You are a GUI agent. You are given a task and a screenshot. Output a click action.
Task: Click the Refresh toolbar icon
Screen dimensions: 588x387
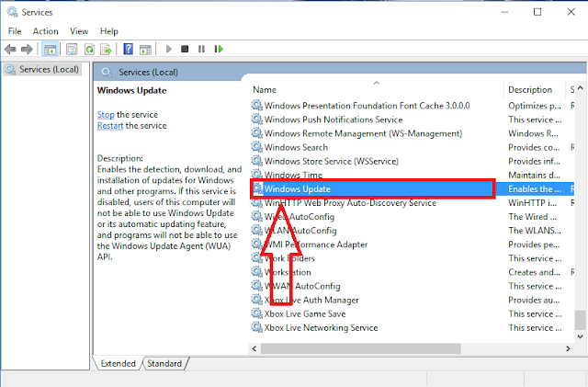pyautogui.click(x=89, y=49)
